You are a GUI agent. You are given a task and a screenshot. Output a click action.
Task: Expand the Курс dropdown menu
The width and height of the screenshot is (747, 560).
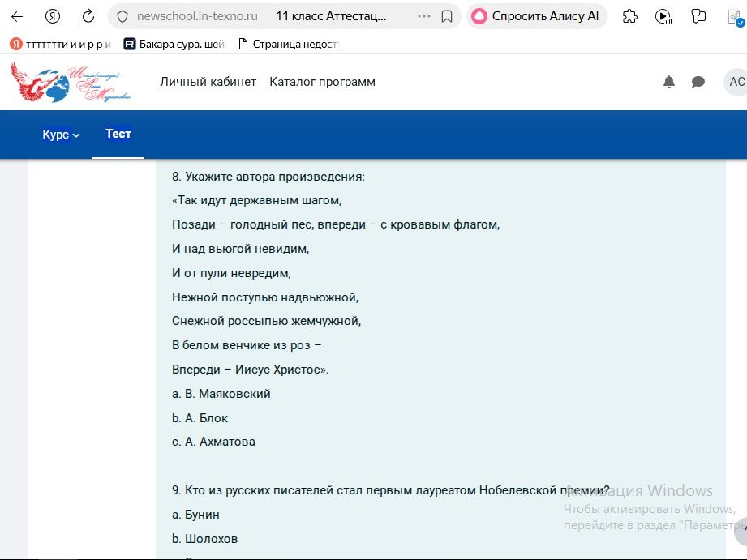tap(61, 135)
